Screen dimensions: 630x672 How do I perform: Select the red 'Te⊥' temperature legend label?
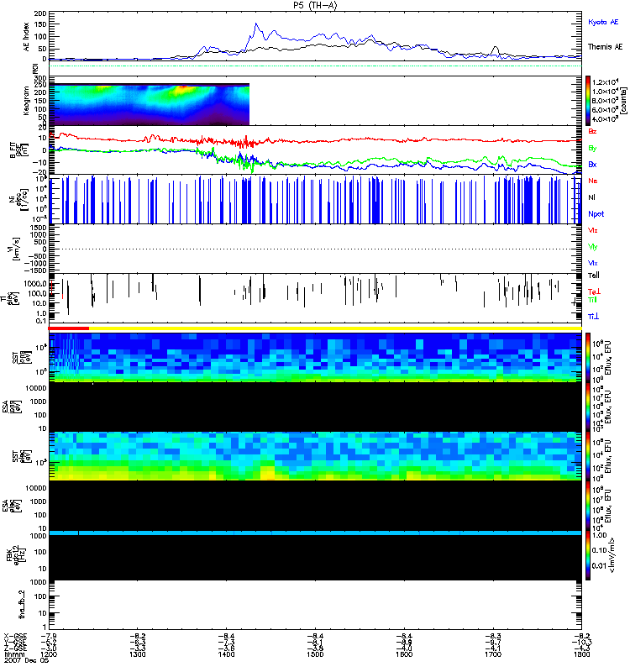tap(594, 291)
